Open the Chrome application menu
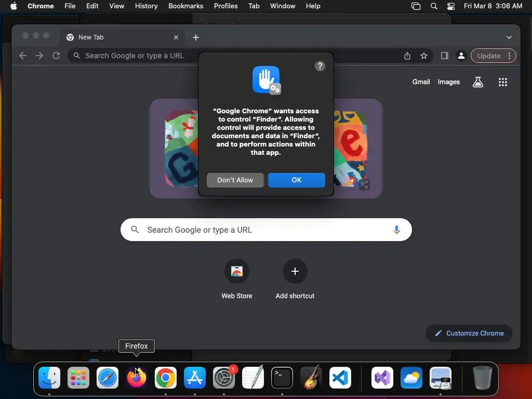 (41, 6)
